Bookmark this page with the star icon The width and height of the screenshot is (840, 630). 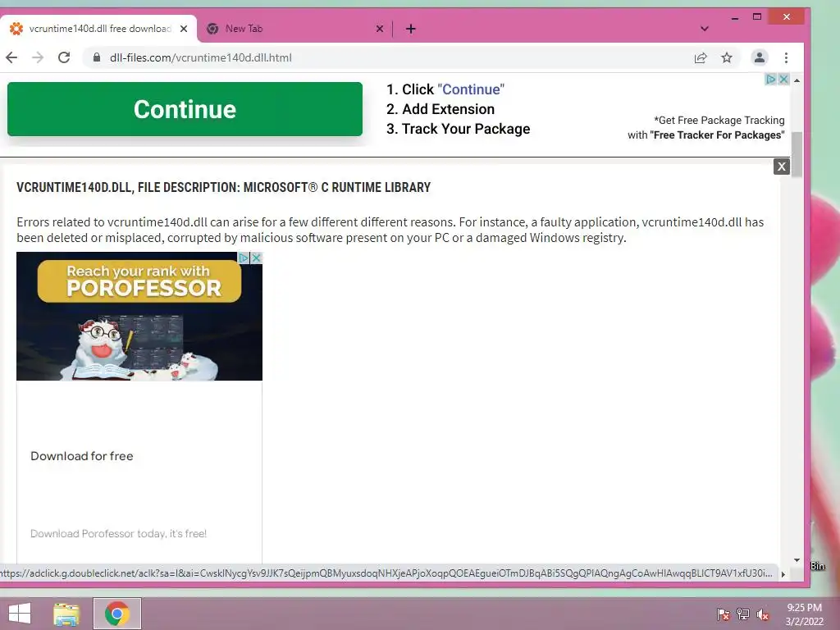tap(727, 58)
